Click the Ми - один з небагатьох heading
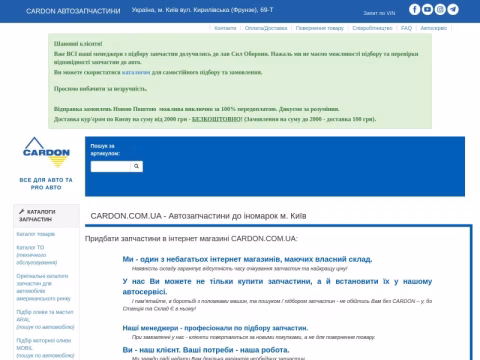The image size is (480, 360). 247,259
